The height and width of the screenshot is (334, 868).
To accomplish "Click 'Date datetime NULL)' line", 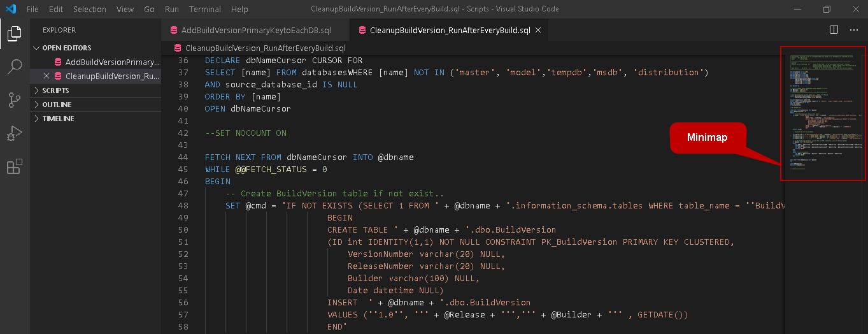I will (x=395, y=291).
